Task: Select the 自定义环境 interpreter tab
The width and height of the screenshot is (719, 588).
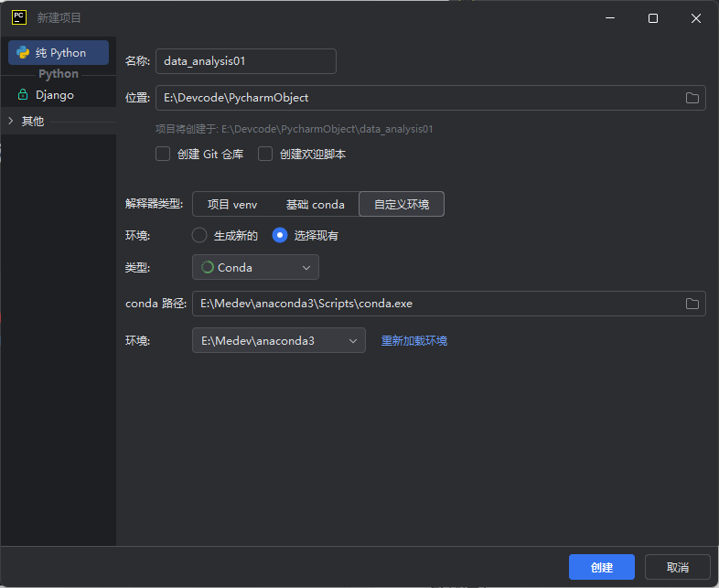Action: click(402, 204)
